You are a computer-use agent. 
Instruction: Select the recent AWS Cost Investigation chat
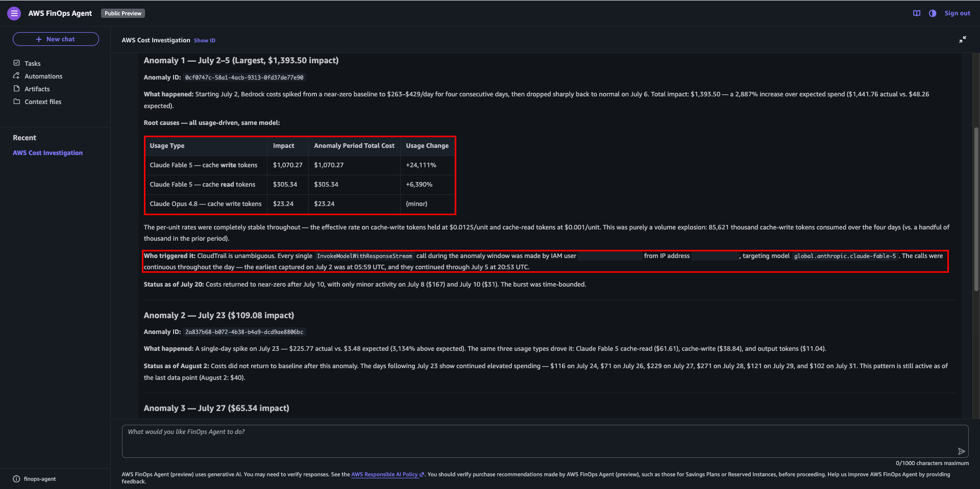point(47,152)
